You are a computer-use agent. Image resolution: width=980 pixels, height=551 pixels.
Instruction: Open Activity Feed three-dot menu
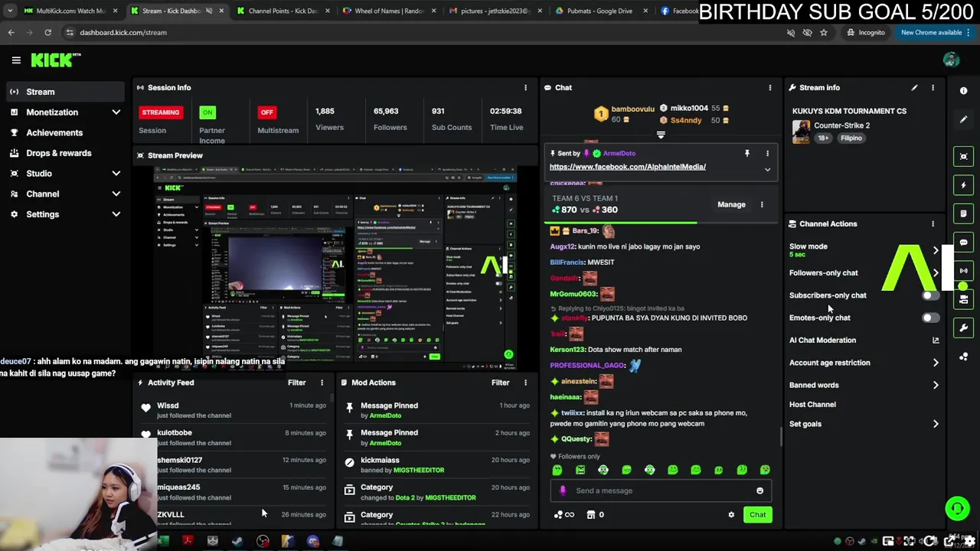(x=322, y=383)
